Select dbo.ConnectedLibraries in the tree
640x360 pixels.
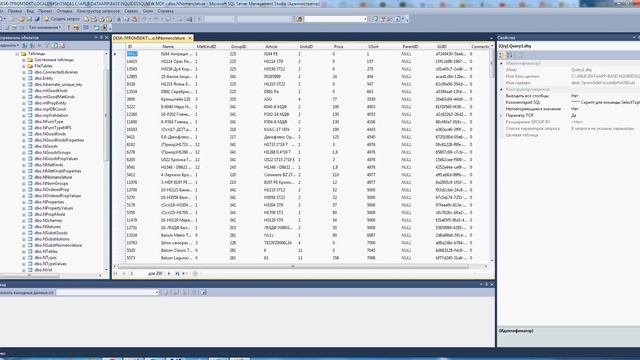point(56,72)
